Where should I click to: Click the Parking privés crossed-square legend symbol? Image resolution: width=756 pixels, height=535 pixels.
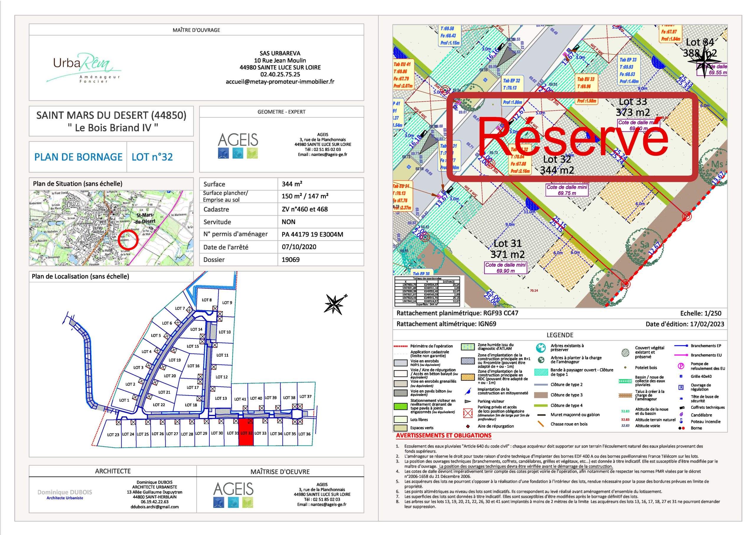[467, 413]
